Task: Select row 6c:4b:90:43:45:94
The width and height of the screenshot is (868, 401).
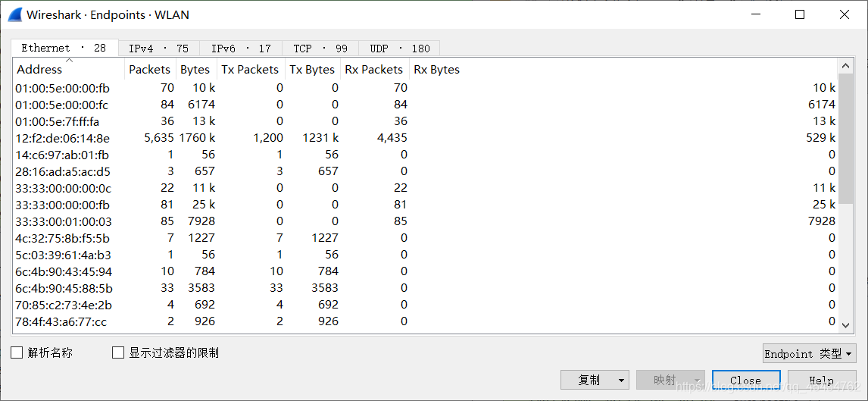Action: coord(425,271)
